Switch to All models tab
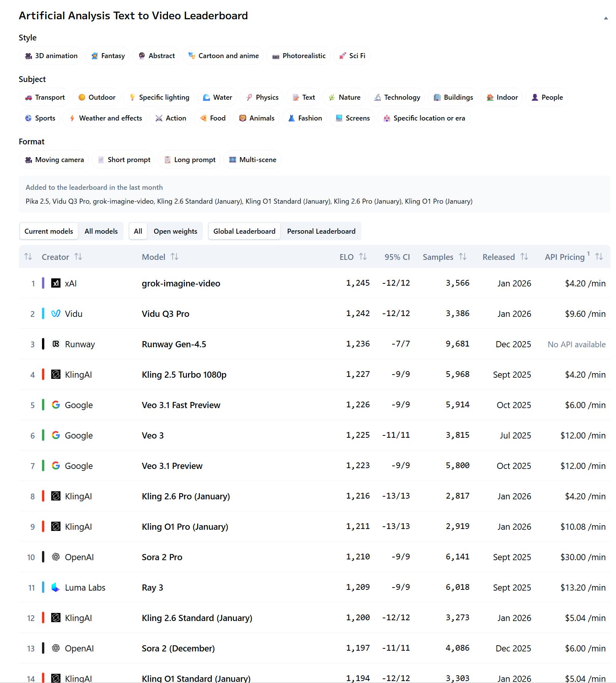Screen dimensions: 616x683 (x=101, y=231)
